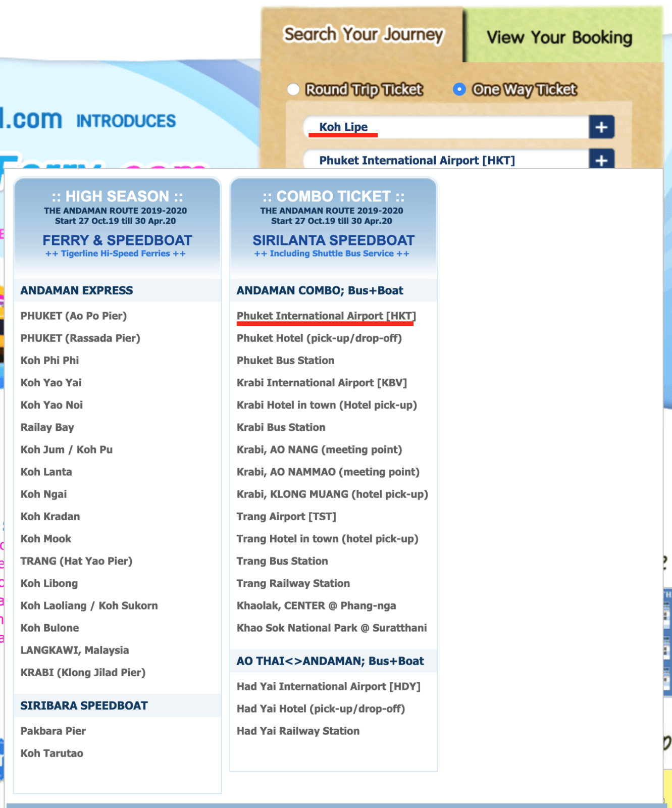
Task: Choose Phuket International Airport [HKT] in combo list
Action: (x=326, y=316)
